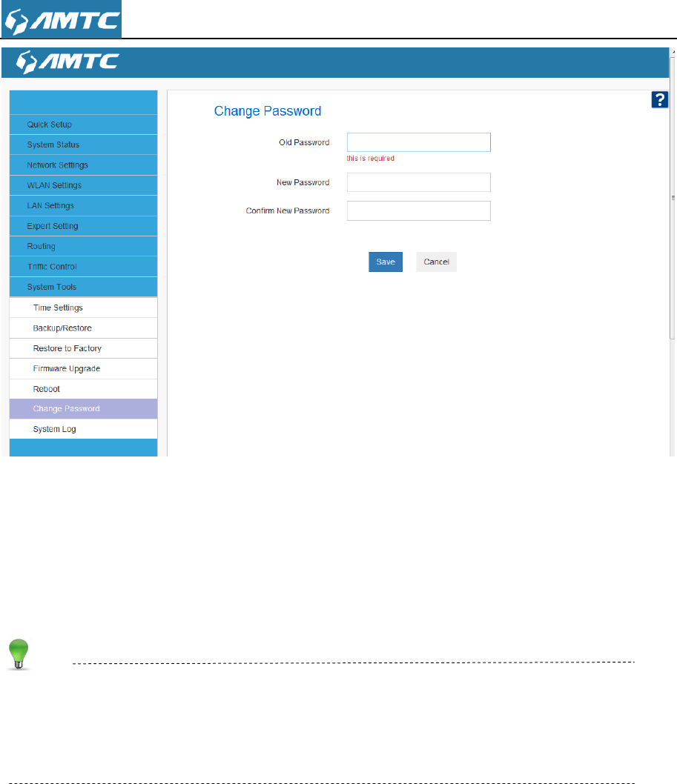This screenshot has width=677, height=784.
Task: Collapse the System Tools section
Action: (x=83, y=287)
